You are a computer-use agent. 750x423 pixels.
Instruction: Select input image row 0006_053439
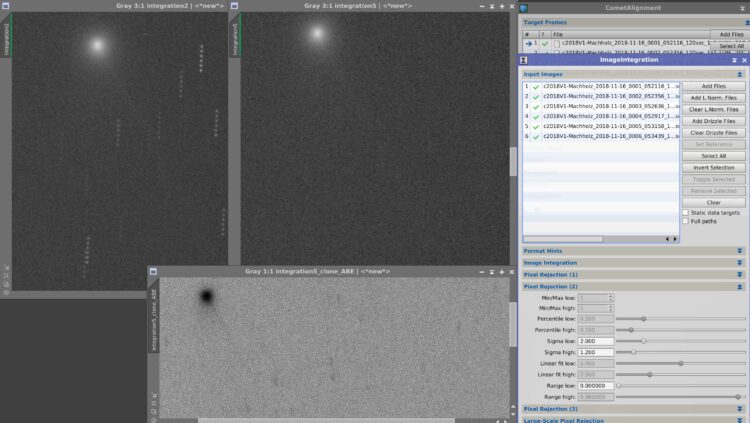pos(601,136)
